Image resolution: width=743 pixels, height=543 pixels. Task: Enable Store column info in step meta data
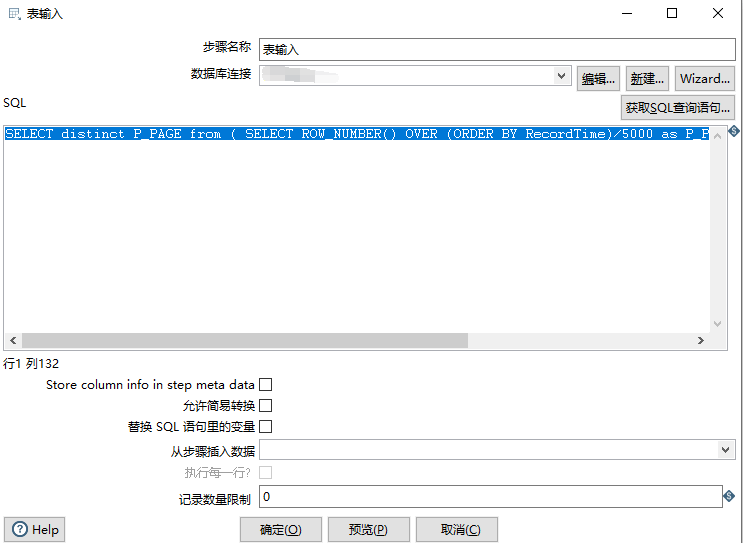pos(266,385)
